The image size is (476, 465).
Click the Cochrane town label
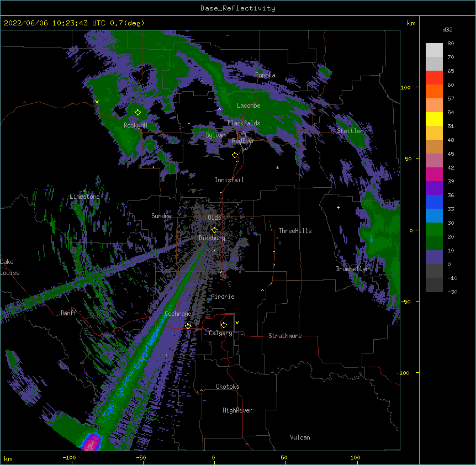click(x=178, y=314)
